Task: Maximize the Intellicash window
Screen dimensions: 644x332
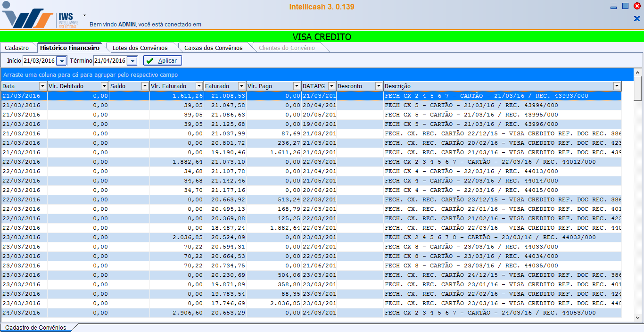Action: 625,6
